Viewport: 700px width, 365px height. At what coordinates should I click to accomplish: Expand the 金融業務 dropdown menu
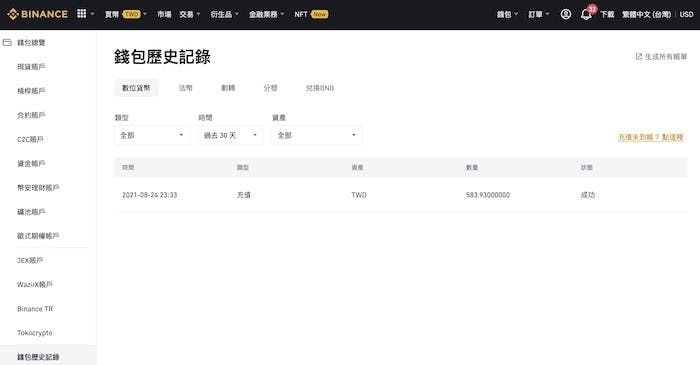pyautogui.click(x=267, y=14)
